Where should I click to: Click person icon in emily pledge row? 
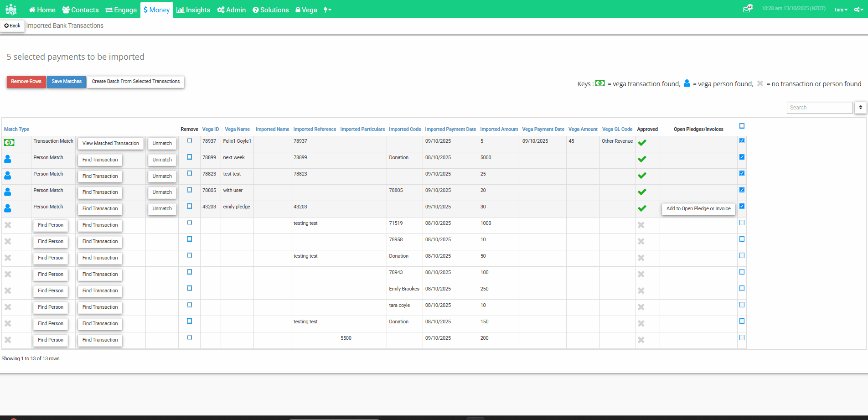tap(8, 208)
